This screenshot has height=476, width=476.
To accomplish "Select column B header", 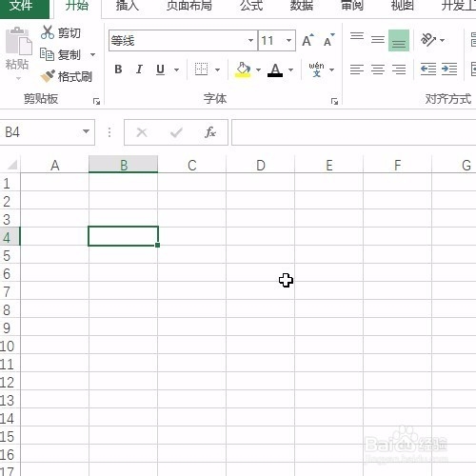I will click(124, 165).
